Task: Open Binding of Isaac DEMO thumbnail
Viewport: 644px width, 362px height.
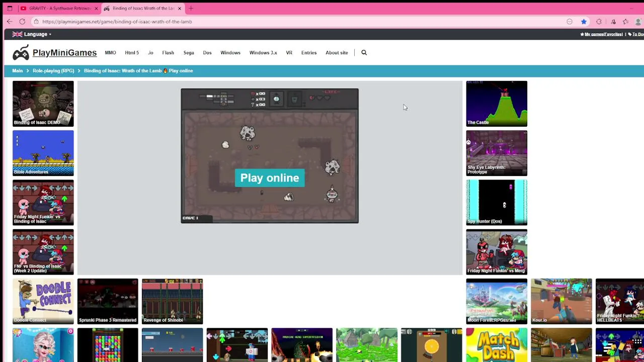Action: click(43, 104)
